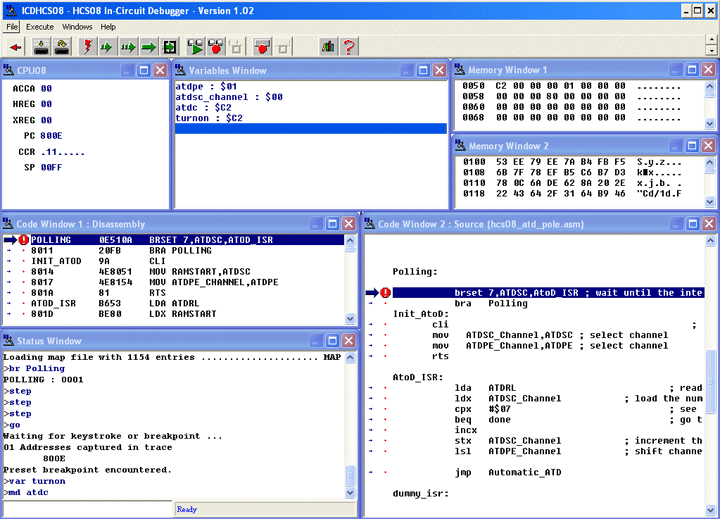Click toolbar down stepper arrow at right edge

(712, 51)
